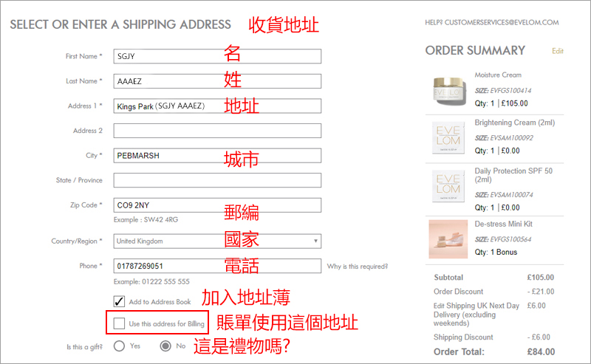Open the Why is this required link
The image size is (591, 364).
pyautogui.click(x=358, y=267)
